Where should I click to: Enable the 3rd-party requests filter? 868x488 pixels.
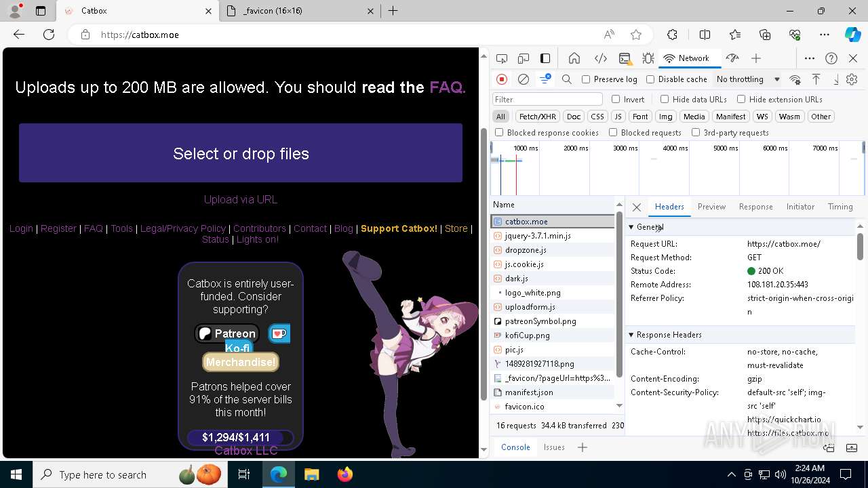[x=696, y=133]
